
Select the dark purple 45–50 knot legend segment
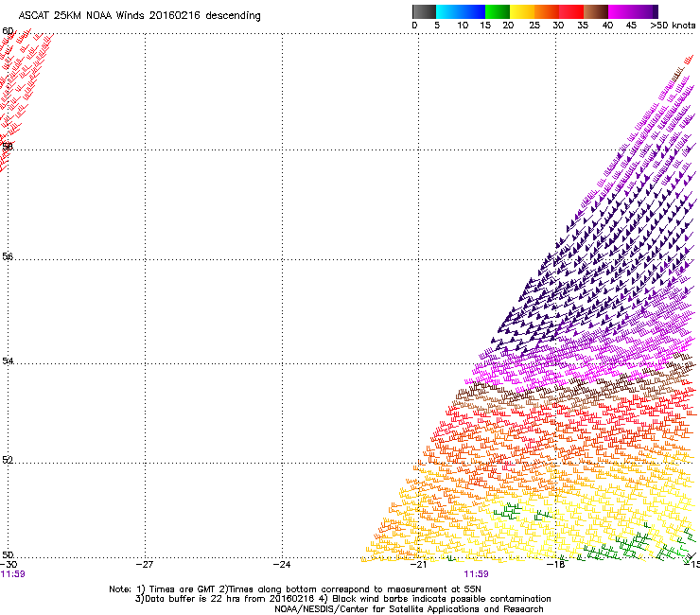[x=645, y=11]
